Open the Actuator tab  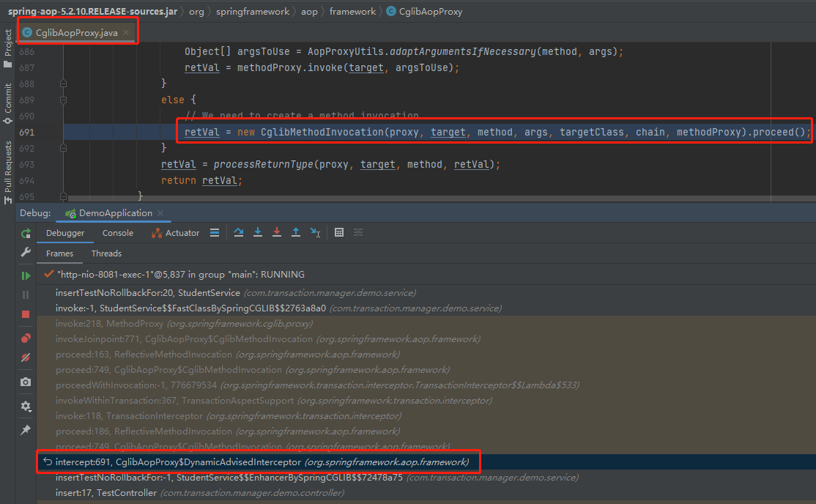pos(175,233)
